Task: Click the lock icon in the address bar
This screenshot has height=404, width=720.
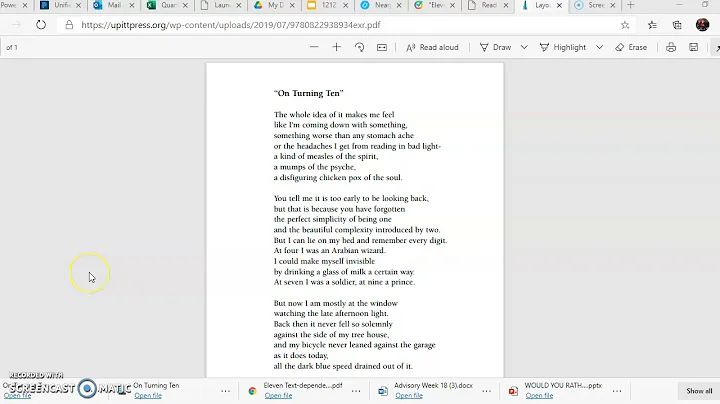Action: pos(69,25)
